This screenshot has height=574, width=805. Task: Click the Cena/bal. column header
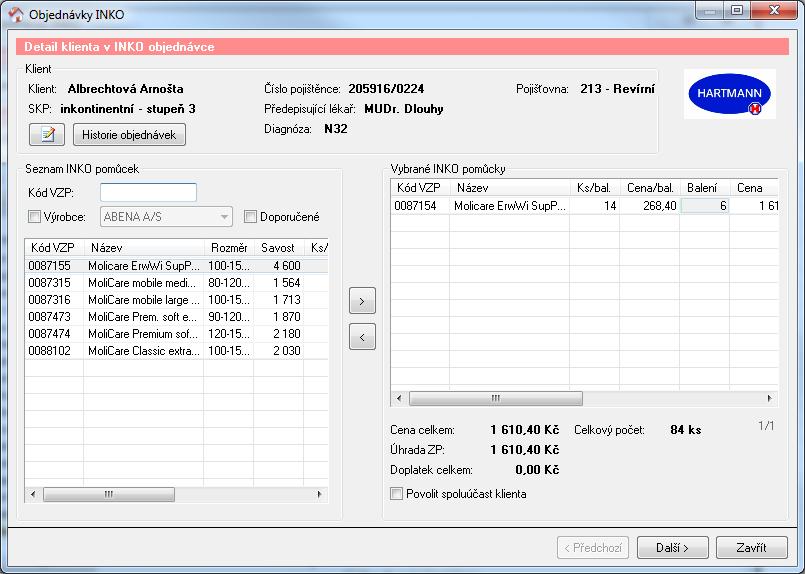pos(649,188)
